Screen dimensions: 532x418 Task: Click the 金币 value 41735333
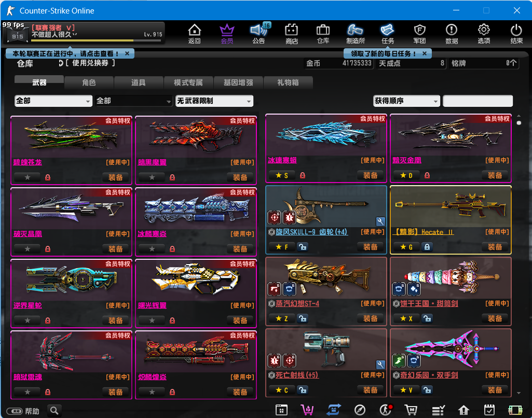click(x=357, y=63)
